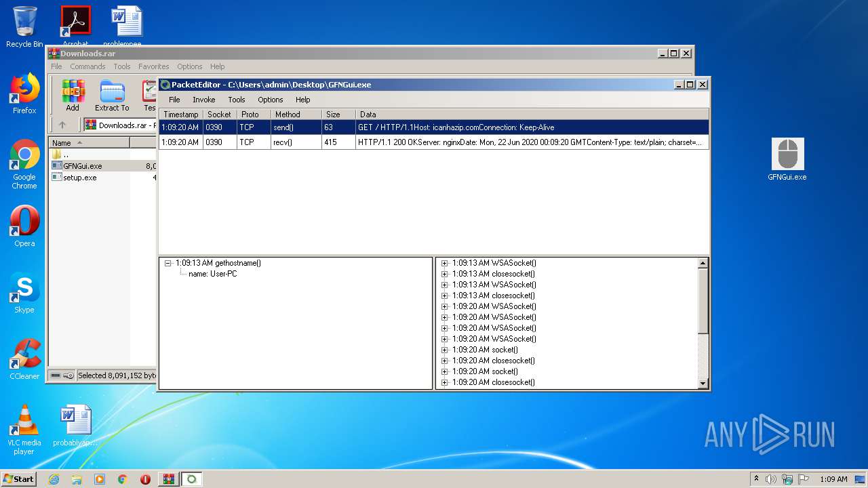Open the PacketEditor File menu
Viewport: 868px width, 488px height.
click(174, 100)
